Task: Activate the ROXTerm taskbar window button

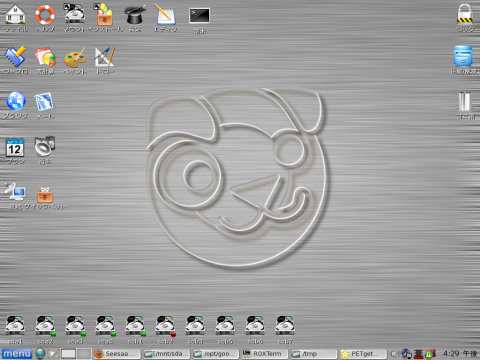Action: click(264, 354)
